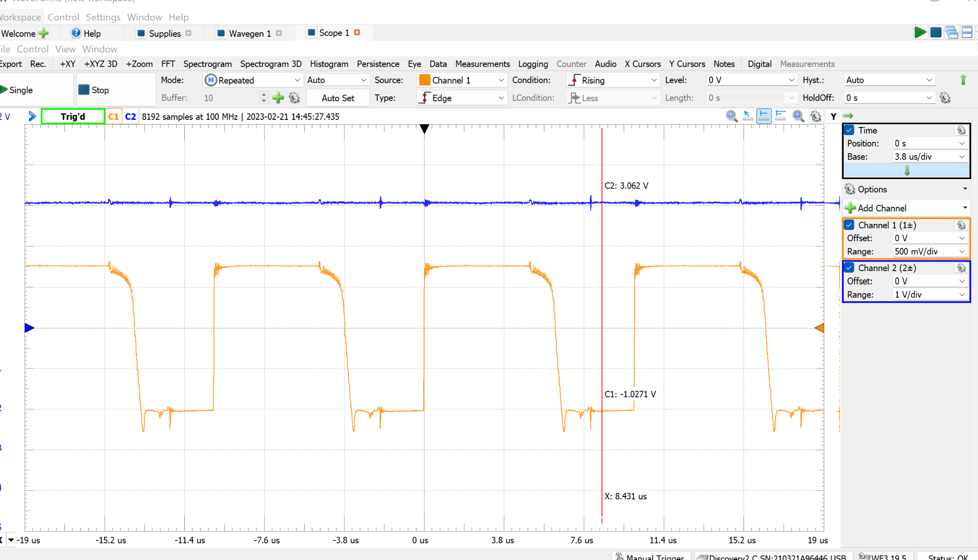Click the quick measure cursor icon
Screen dimensions: 978x560
748,116
